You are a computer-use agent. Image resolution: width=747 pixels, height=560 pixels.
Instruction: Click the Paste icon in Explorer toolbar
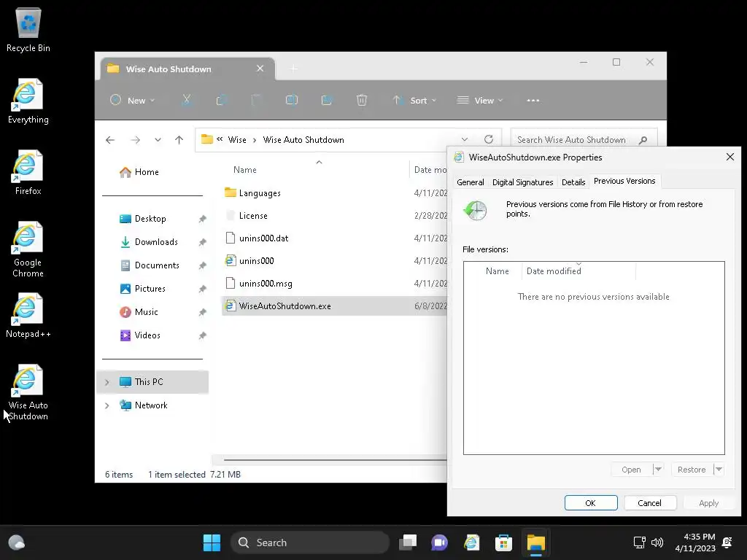coord(256,100)
